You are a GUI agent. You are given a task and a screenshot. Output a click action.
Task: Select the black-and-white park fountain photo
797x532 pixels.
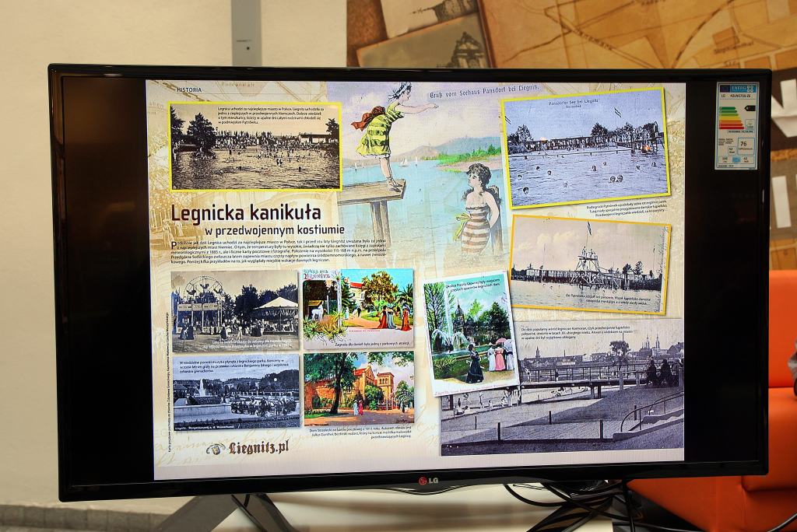[237, 392]
